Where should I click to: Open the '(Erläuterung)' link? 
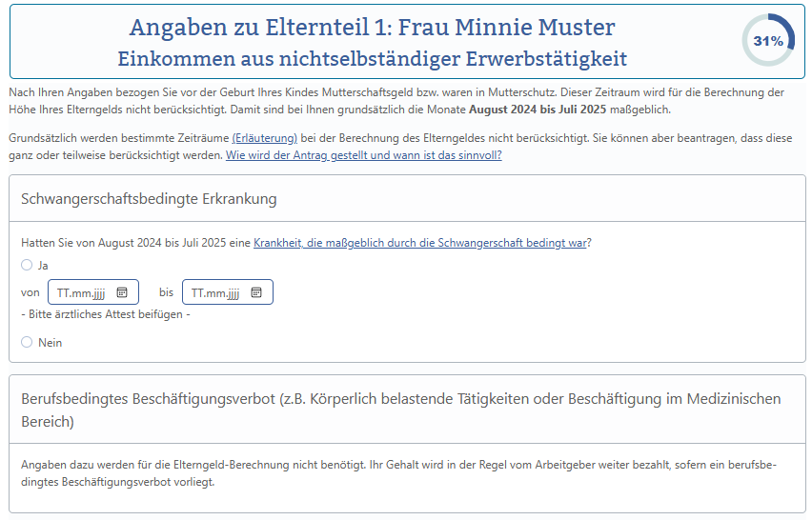tap(265, 138)
